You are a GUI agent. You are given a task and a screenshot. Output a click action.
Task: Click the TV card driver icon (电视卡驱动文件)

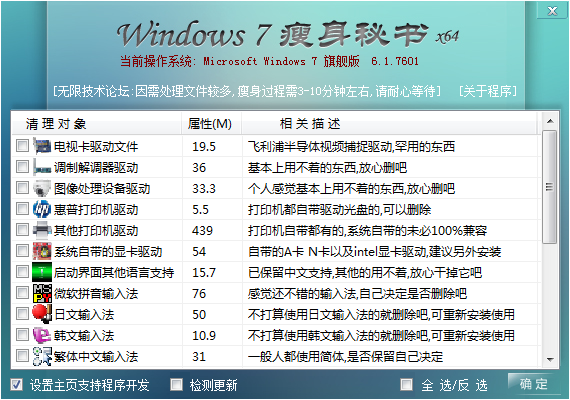(x=42, y=146)
